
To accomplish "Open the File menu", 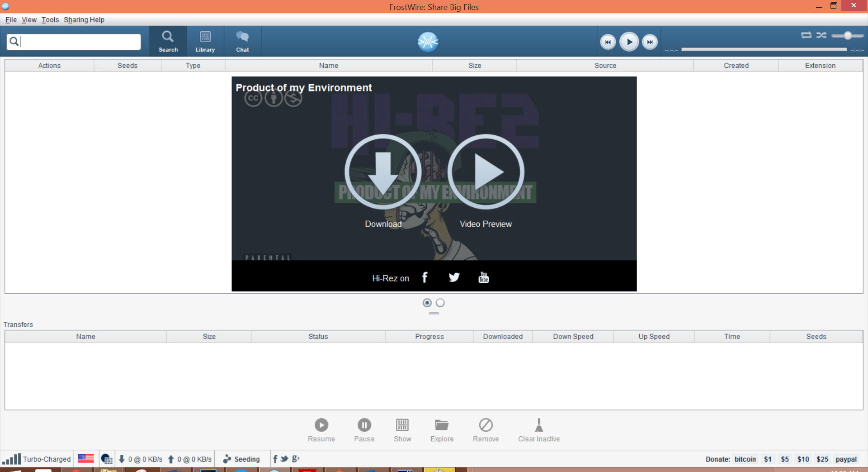I will click(x=11, y=20).
